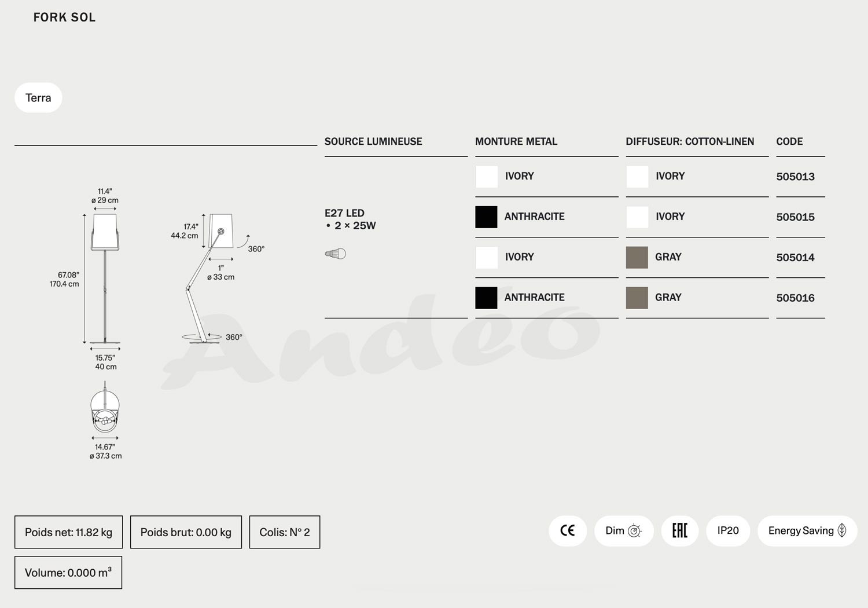Select ivory diffuser swatch for code 505013

point(637,177)
